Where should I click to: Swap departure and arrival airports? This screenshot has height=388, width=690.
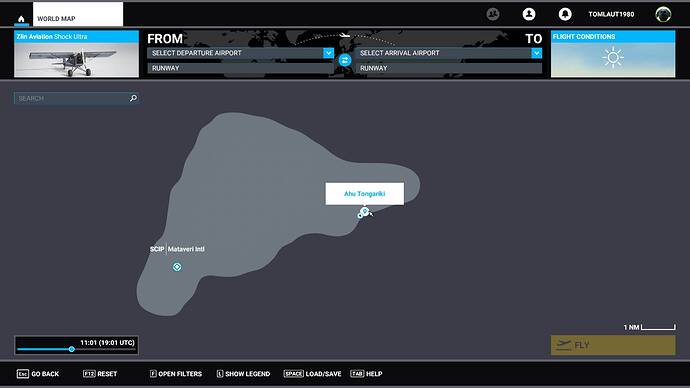345,60
